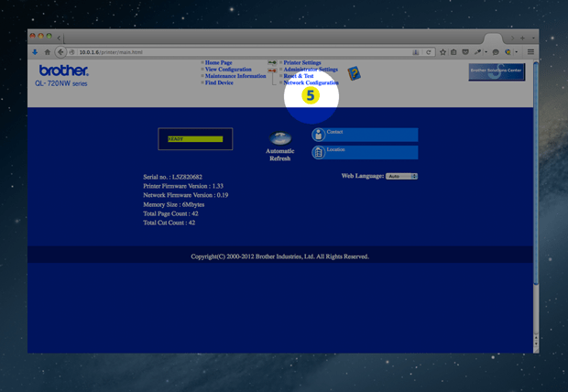
Task: Open the Home Page link
Action: (218, 62)
